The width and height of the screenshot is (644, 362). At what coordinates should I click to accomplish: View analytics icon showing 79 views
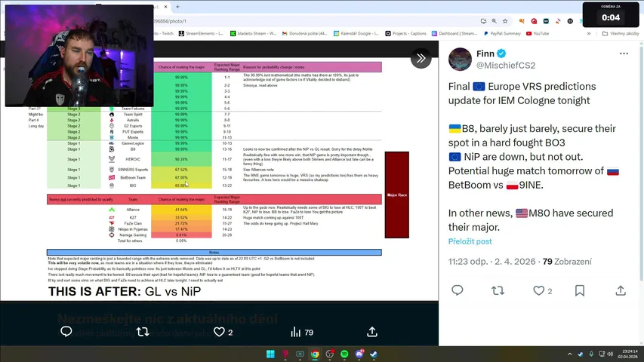click(295, 332)
